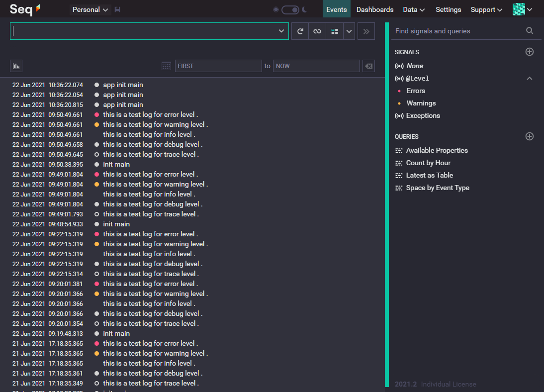Select the Errors signal
Screen dimensions: 544x392
tap(416, 91)
